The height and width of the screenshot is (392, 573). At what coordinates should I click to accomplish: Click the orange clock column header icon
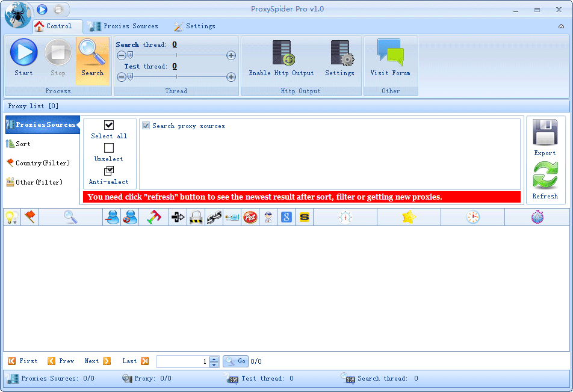(473, 217)
